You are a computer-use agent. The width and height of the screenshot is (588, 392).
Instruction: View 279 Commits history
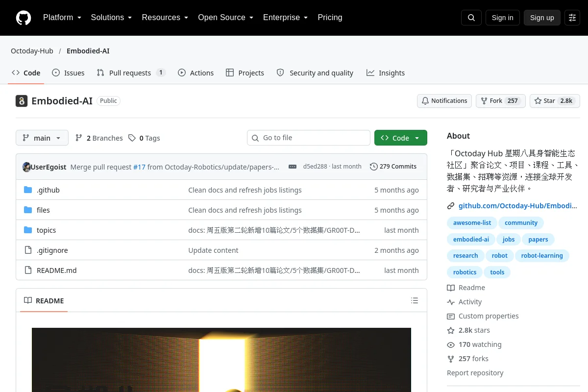point(393,167)
